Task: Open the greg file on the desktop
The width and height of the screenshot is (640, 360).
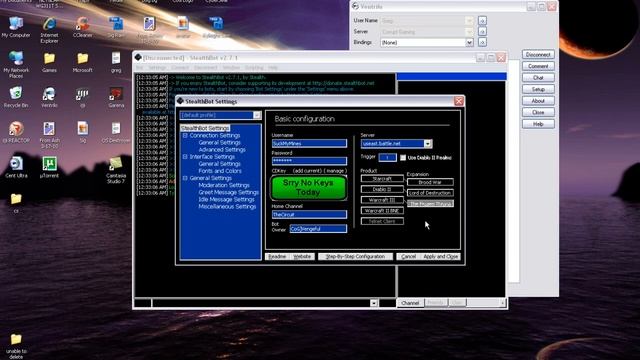Action: click(116, 62)
